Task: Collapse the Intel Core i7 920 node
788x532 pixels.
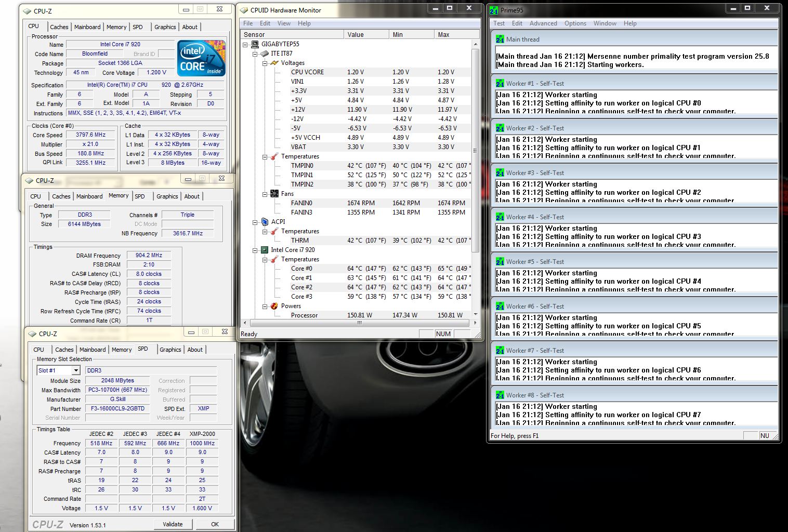Action: pos(255,250)
